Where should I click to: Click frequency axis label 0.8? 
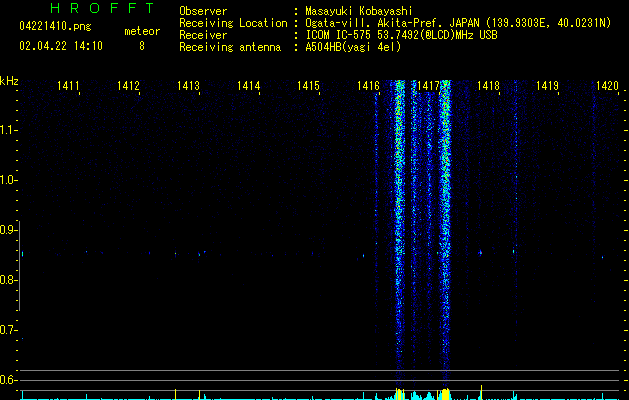8,280
